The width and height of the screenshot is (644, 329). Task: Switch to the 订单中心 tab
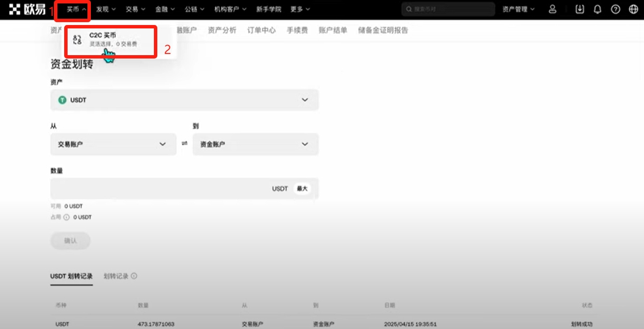(261, 30)
